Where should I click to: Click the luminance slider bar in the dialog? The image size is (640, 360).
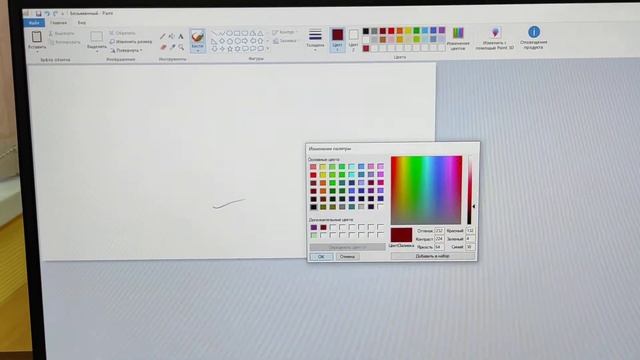click(x=469, y=190)
